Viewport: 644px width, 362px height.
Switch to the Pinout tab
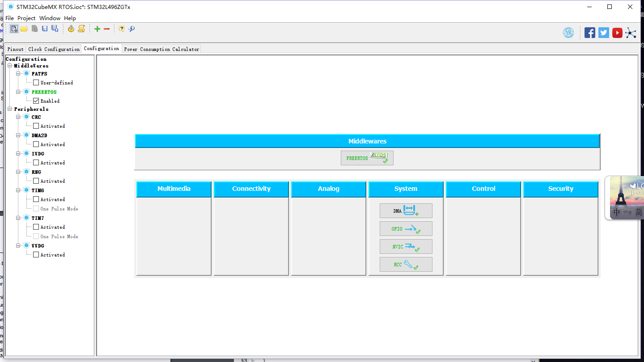pyautogui.click(x=16, y=49)
